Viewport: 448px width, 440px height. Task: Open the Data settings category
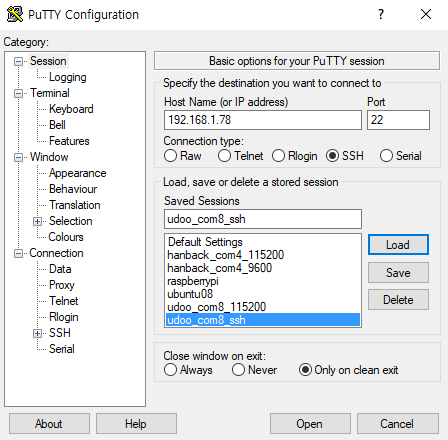pyautogui.click(x=60, y=269)
